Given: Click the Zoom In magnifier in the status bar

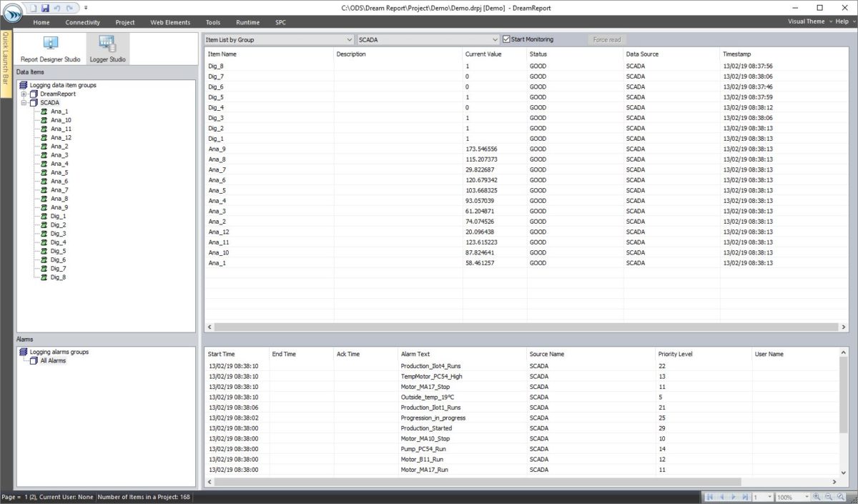Looking at the screenshot, I should pyautogui.click(x=816, y=496).
